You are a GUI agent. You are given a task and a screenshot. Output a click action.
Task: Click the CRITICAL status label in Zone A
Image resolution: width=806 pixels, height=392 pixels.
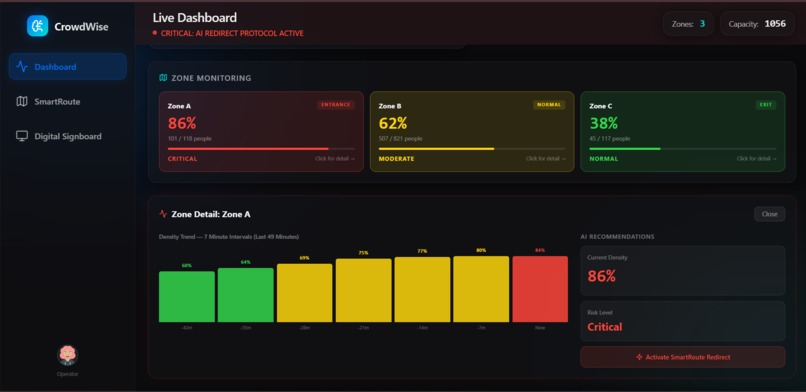[x=182, y=159]
